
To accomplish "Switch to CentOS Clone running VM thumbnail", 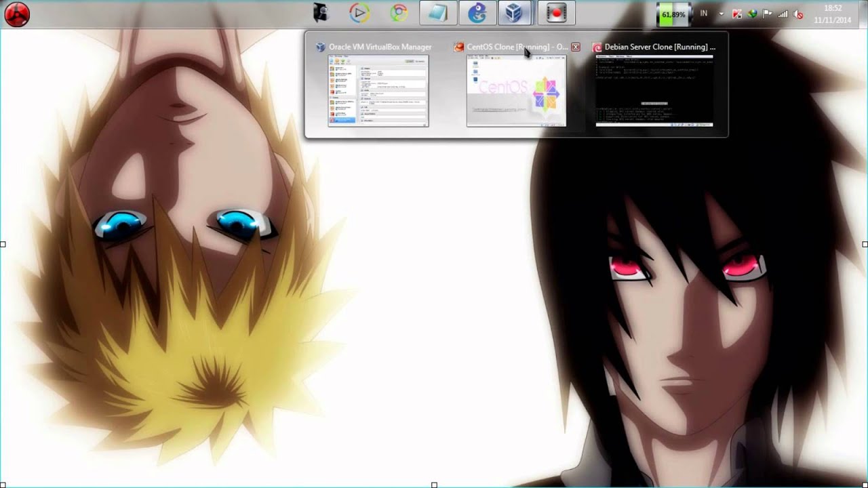I will [516, 91].
